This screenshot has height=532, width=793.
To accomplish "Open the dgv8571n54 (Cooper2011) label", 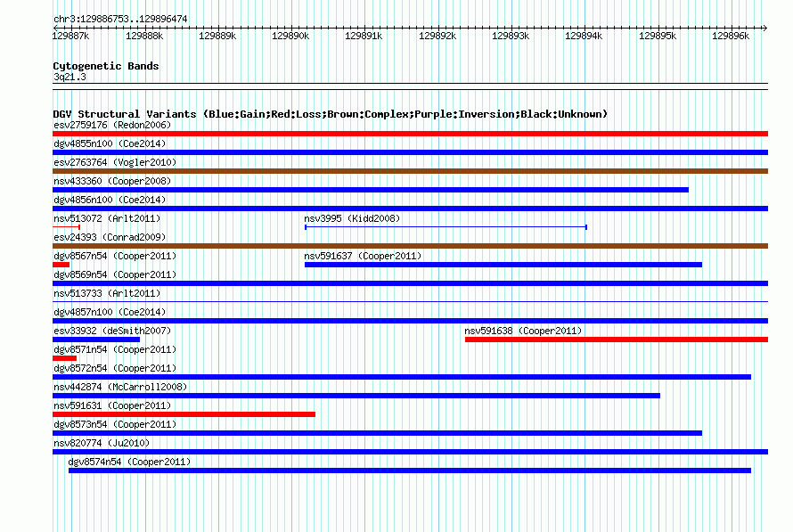I will (x=115, y=349).
